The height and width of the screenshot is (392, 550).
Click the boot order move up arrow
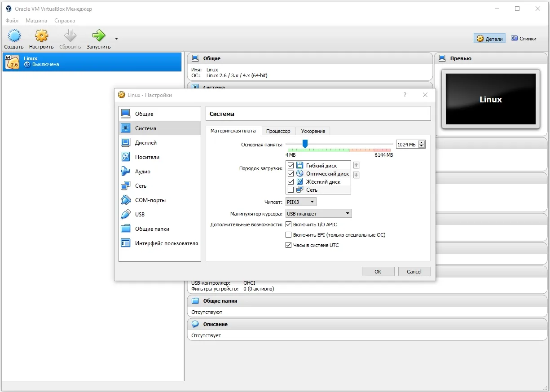356,165
